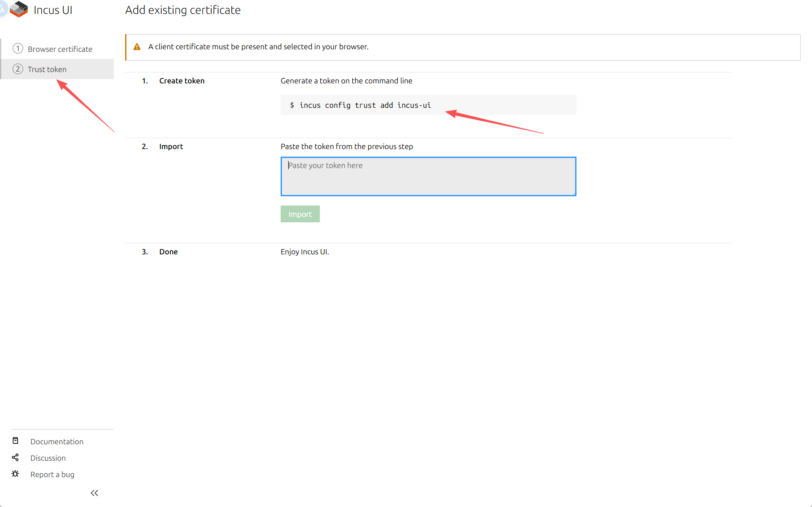Screen dimensions: 812x507
Task: Click the Discussion share icon
Action: pyautogui.click(x=16, y=457)
